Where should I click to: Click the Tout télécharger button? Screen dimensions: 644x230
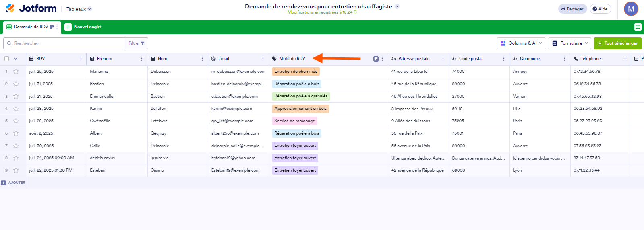point(617,43)
